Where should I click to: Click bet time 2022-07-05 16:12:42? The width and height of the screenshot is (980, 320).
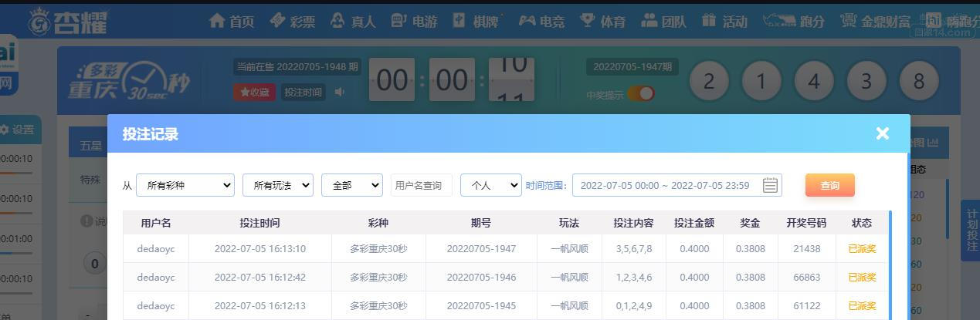tap(260, 278)
